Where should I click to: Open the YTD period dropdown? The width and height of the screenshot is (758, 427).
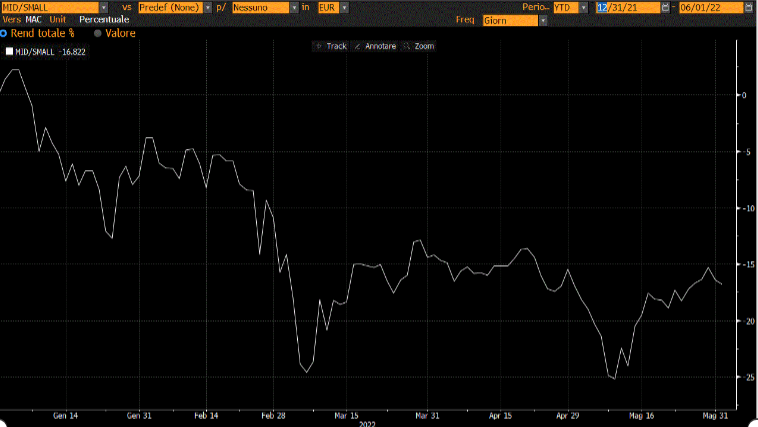[583, 7]
